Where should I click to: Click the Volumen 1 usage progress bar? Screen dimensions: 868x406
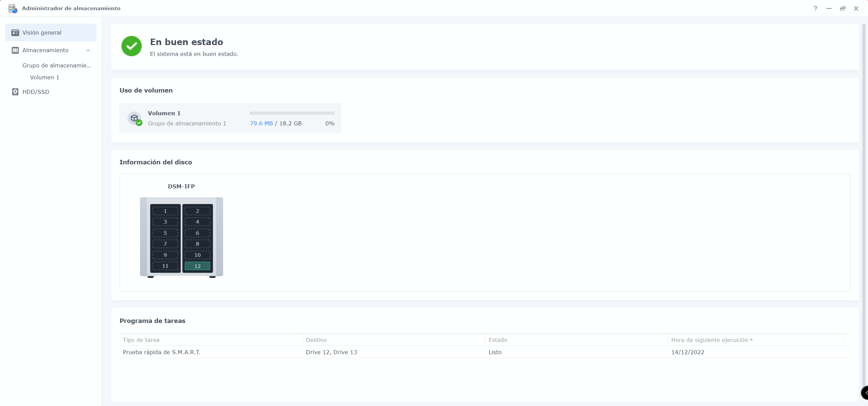coord(292,113)
